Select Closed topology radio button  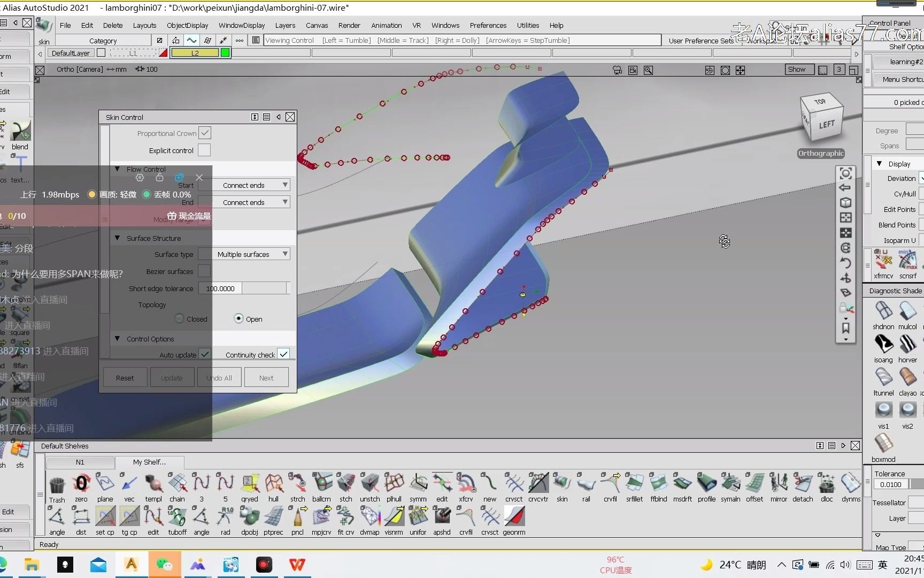coord(180,318)
